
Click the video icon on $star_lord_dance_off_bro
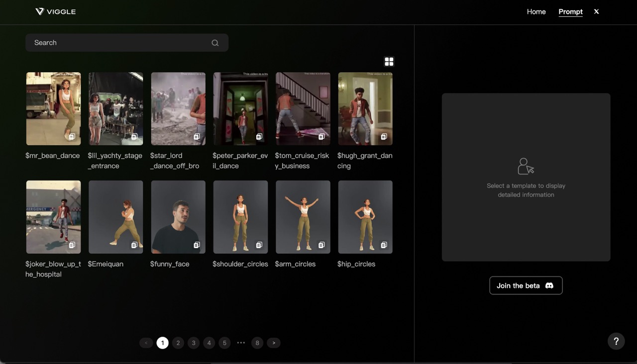tap(197, 136)
